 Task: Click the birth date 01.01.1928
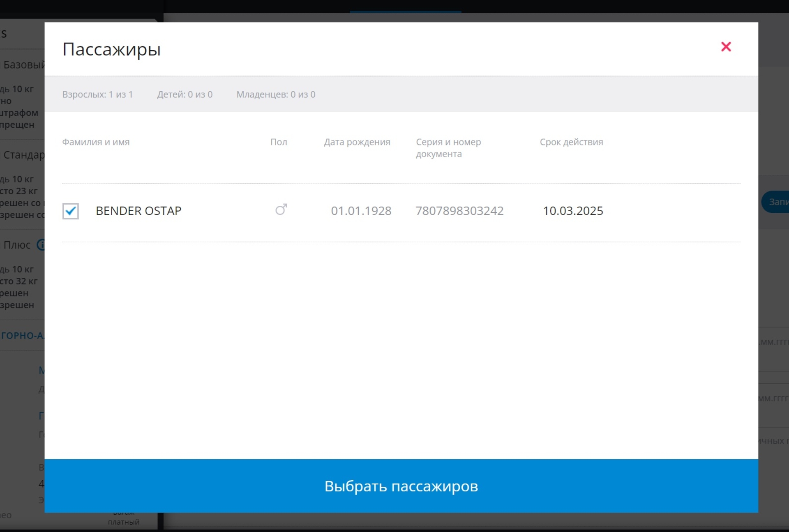[361, 211]
